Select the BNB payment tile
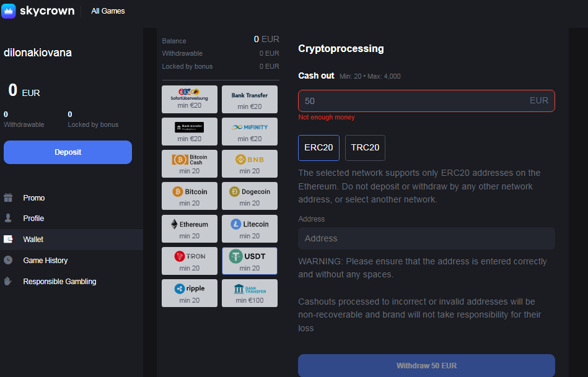This screenshot has width=588, height=377. click(249, 163)
